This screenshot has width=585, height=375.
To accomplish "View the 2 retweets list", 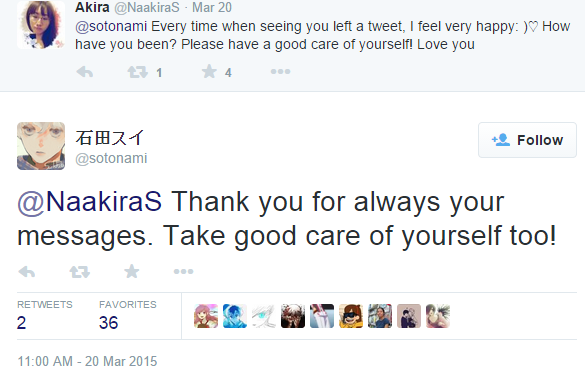I will (45, 316).
